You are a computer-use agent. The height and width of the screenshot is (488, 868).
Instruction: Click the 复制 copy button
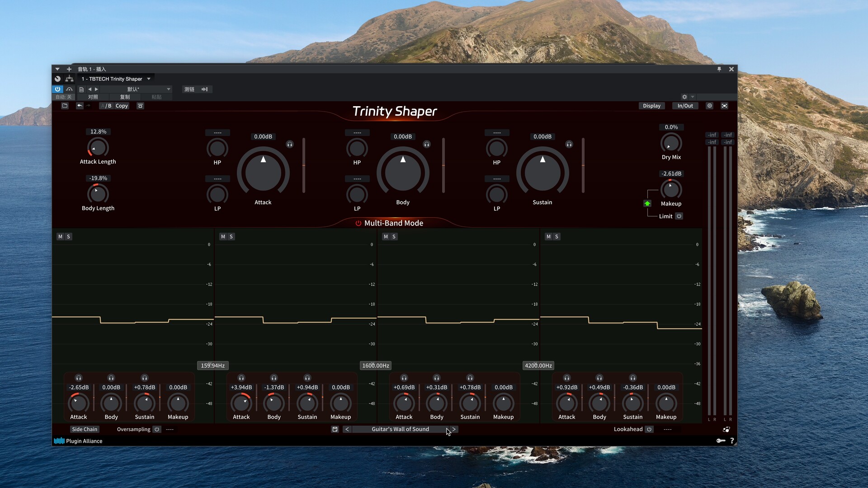click(125, 97)
